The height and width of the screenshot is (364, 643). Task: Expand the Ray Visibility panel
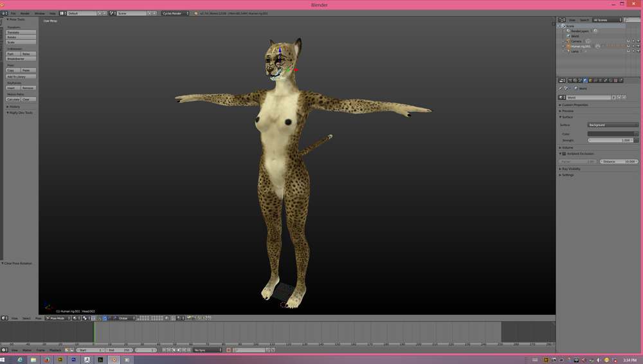[570, 169]
